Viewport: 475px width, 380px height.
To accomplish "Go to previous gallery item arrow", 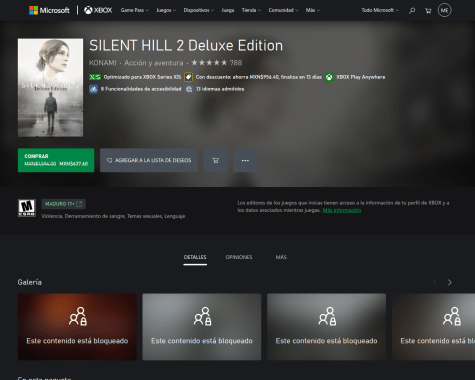I will pos(435,283).
